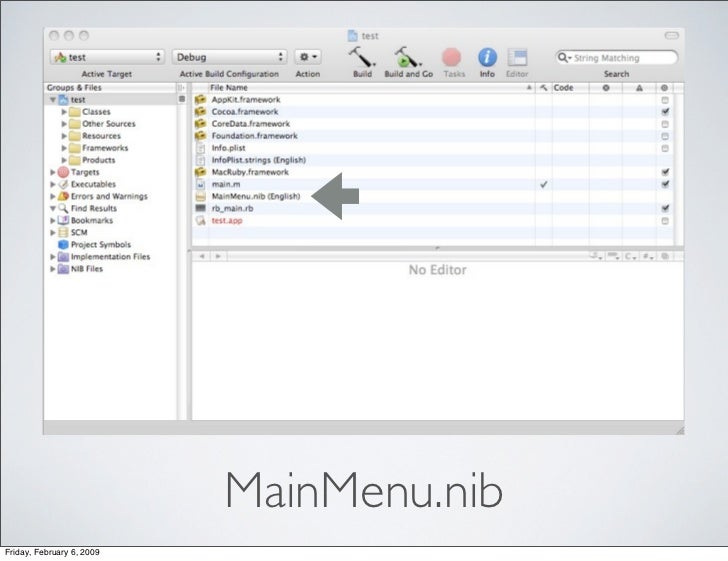
Task: Expand the Other Sources folder
Action: [x=64, y=124]
